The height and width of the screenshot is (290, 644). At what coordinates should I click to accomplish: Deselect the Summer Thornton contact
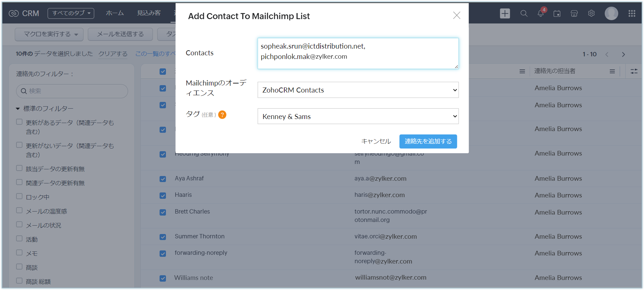point(163,237)
